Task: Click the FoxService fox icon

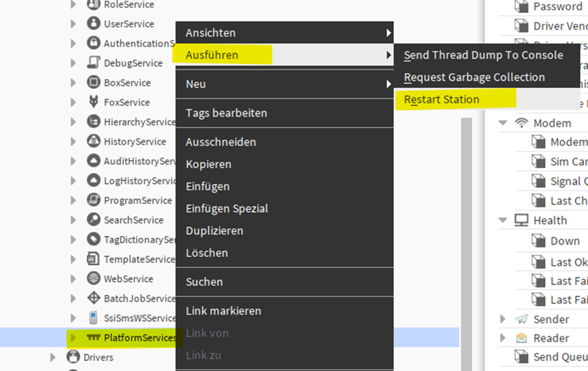Action: coord(93,103)
